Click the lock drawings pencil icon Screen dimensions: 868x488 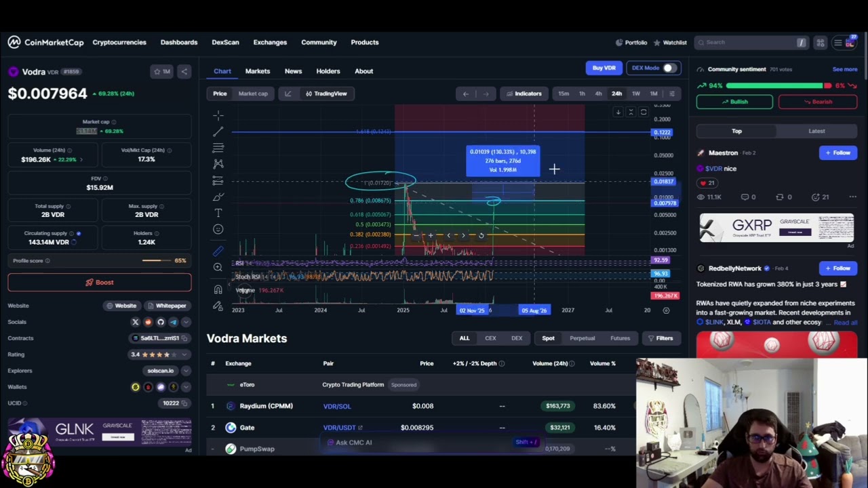[x=218, y=306]
